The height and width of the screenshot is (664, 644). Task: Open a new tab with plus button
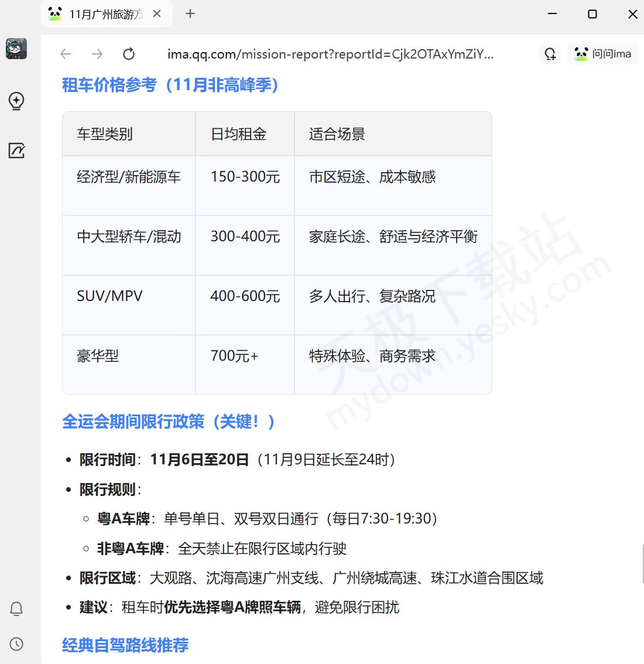(190, 14)
